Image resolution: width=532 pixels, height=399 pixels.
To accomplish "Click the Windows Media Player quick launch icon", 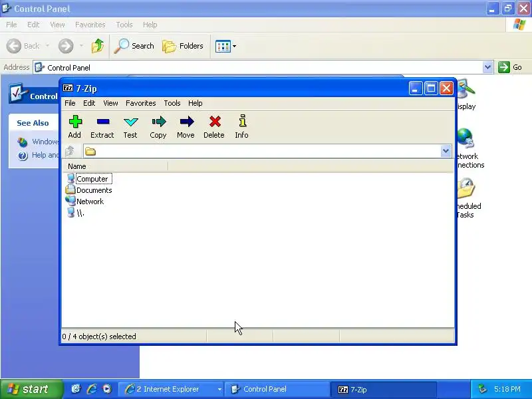I will click(107, 389).
